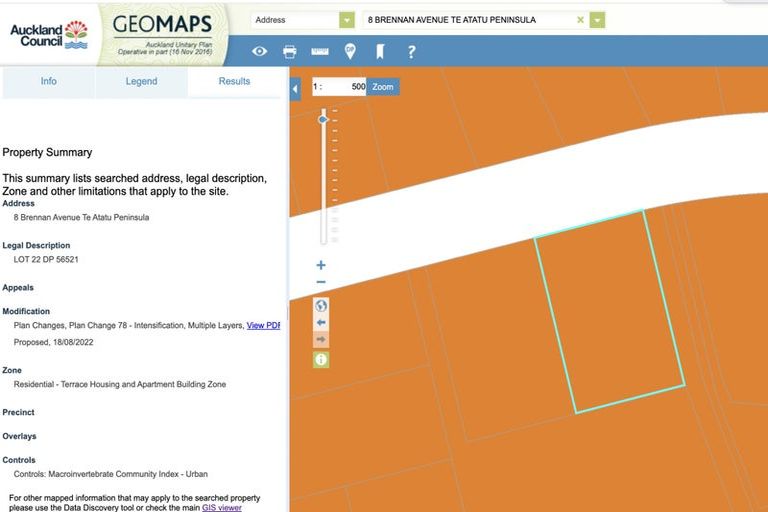Screen dimensions: 768x512
Task: Switch to the Legend tab
Action: point(141,81)
